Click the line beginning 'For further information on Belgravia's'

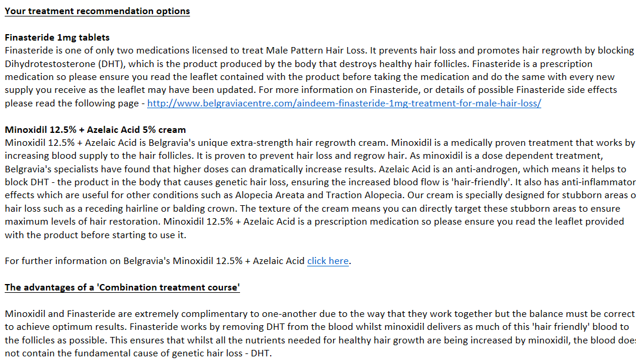click(x=155, y=261)
